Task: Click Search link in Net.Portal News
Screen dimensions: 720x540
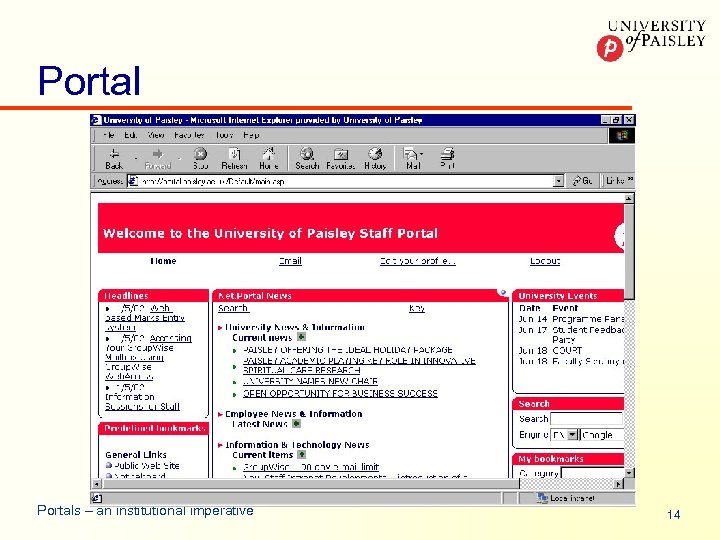Action: (233, 308)
